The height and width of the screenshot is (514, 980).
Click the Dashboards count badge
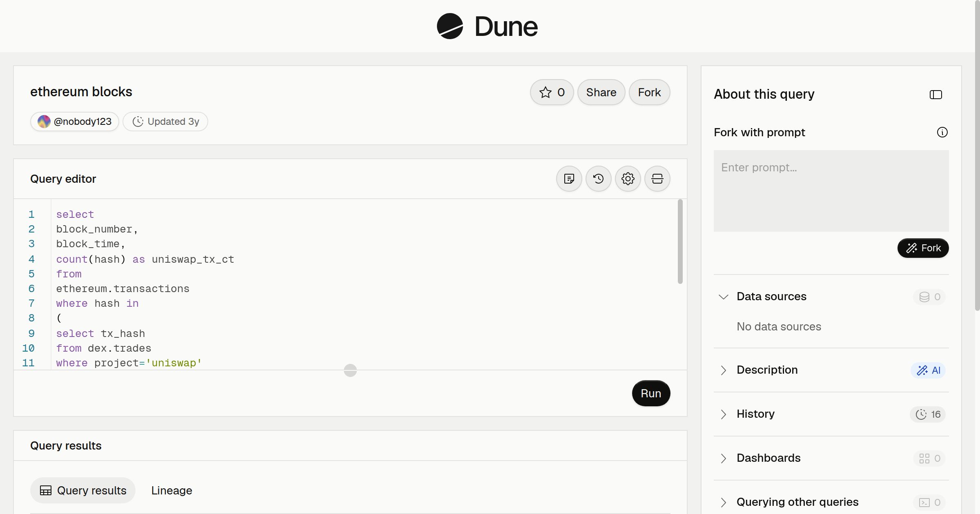tap(929, 458)
